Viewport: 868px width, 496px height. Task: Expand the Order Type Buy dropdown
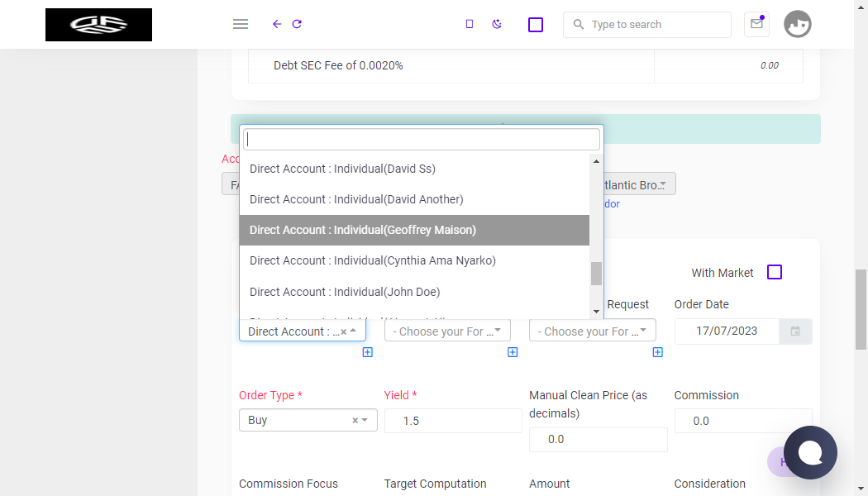coord(308,420)
